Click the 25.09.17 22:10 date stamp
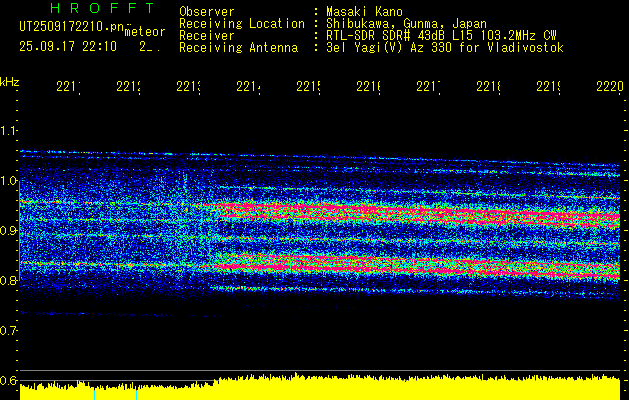Screen dimensions: 629x400 tap(68, 46)
